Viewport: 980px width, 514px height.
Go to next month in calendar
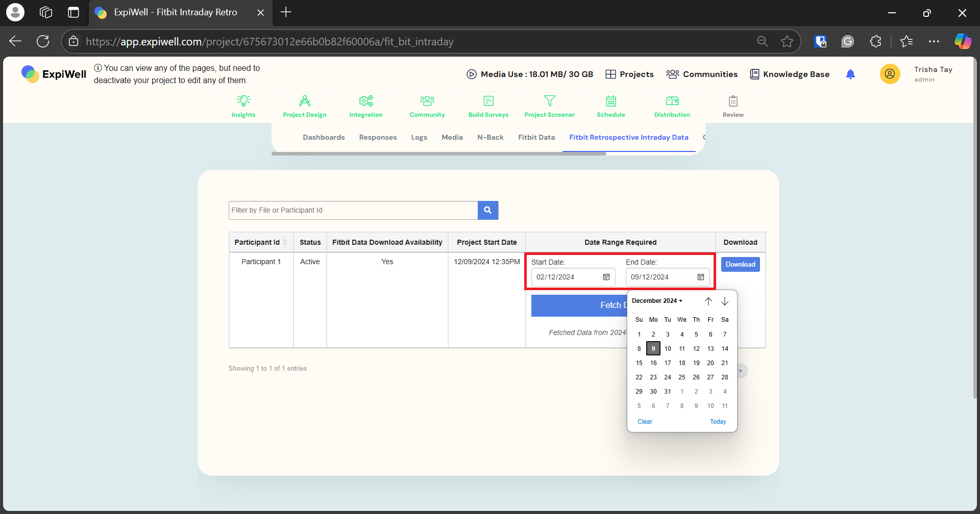725,301
